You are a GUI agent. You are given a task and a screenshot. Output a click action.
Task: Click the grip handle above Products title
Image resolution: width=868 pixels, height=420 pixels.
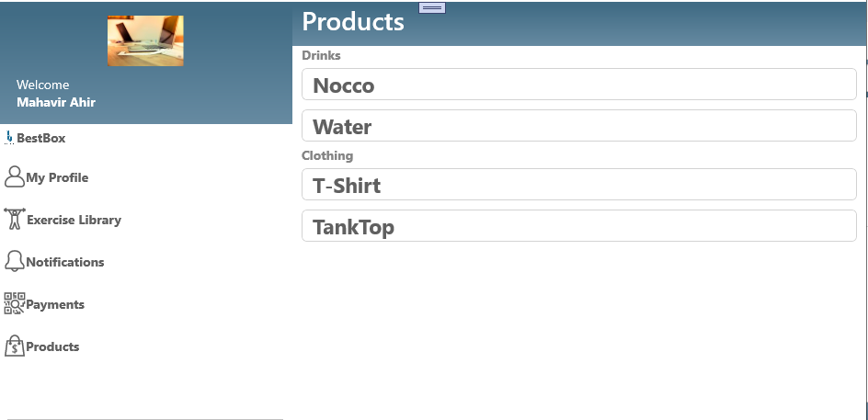pos(432,7)
